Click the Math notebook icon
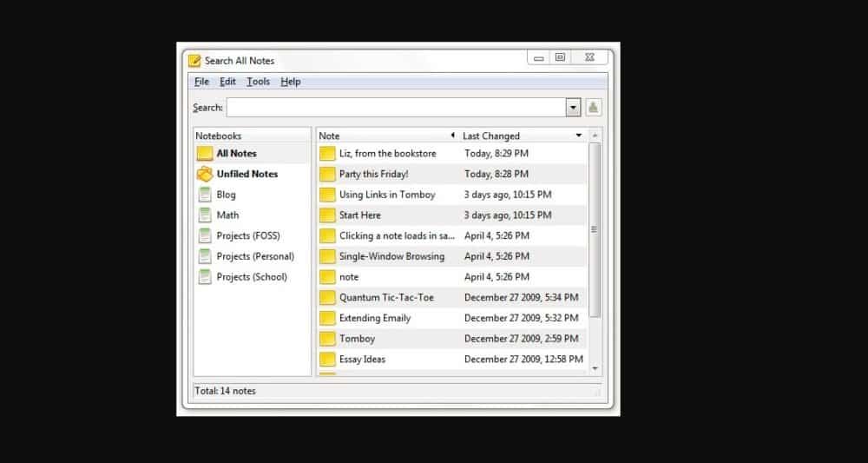 [205, 215]
